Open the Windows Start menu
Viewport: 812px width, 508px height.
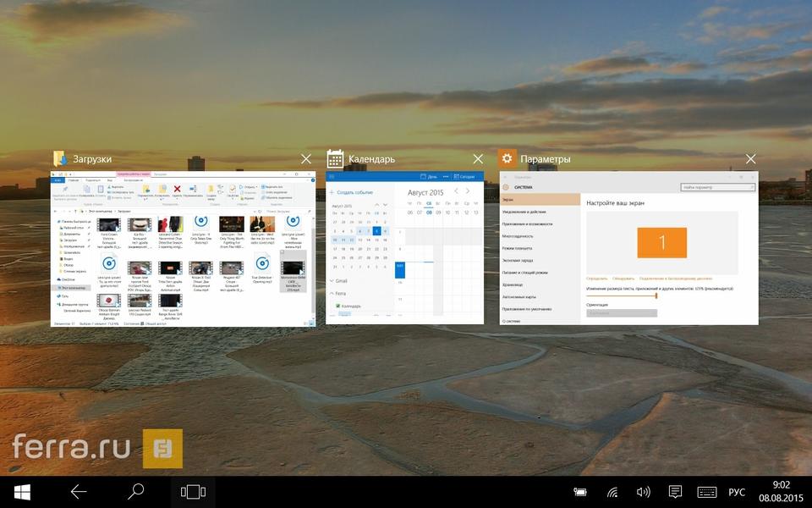coord(23,492)
